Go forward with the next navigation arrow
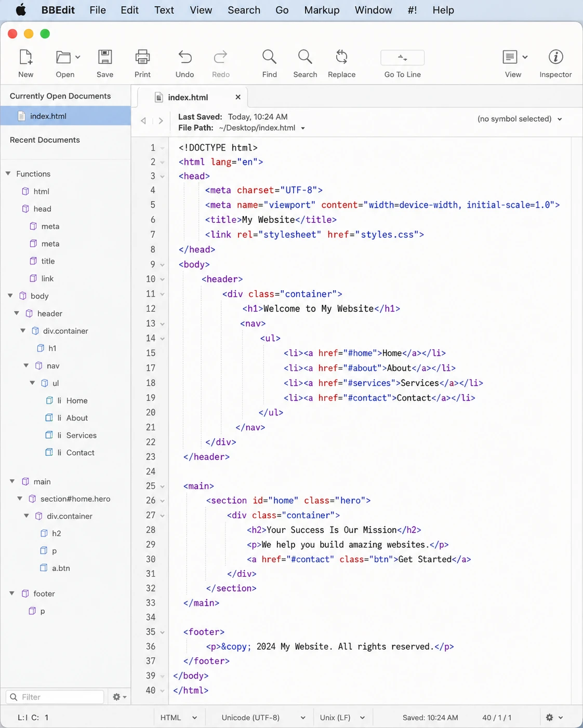 [161, 121]
